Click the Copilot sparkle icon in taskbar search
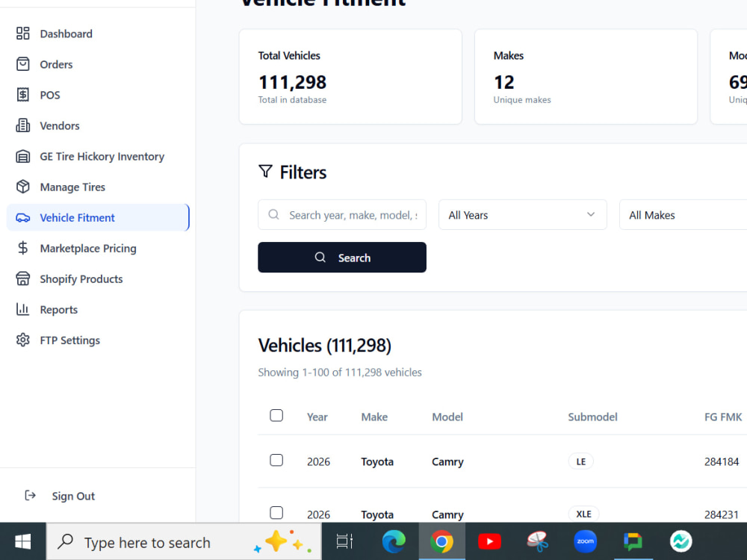Viewport: 747px width, 560px height. click(282, 542)
